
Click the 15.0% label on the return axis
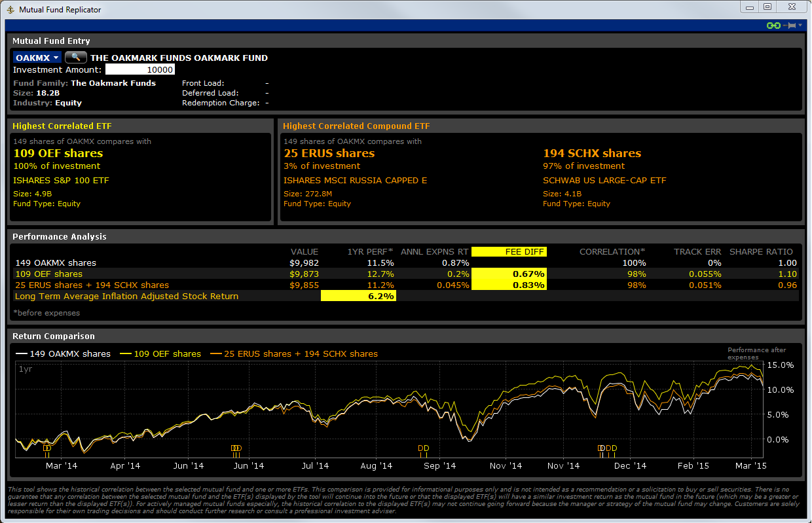[x=780, y=365]
